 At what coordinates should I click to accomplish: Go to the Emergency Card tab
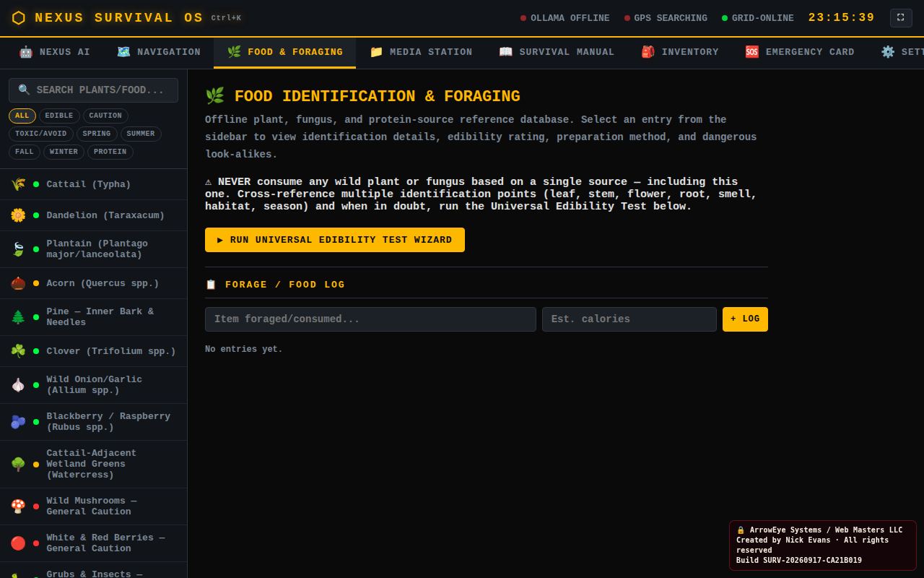(x=800, y=52)
